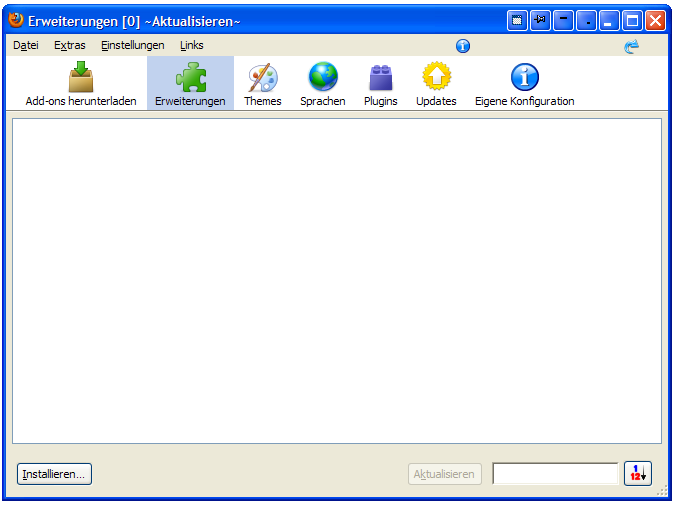This screenshot has width=676, height=505.
Task: Open Eigene Konfiguration info section
Action: tap(524, 83)
